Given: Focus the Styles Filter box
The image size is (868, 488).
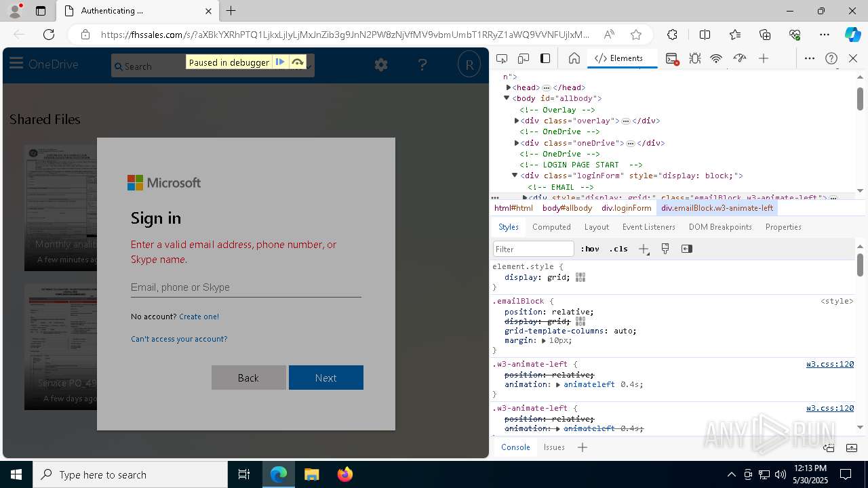Looking at the screenshot, I should [534, 249].
